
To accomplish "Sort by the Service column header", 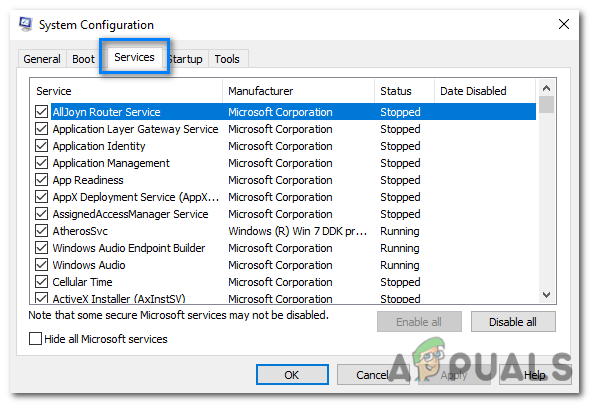I will click(x=126, y=91).
